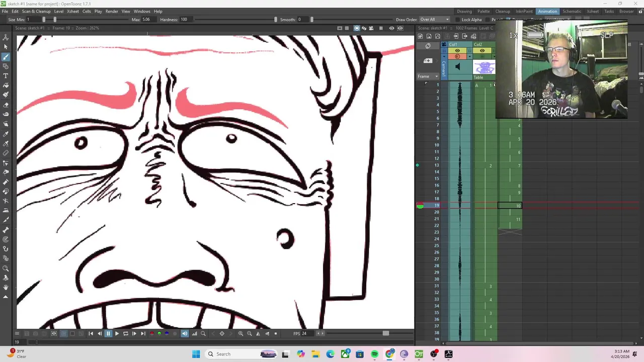Activate the Zoom magnifier tool in toolbar
Image resolution: width=644 pixels, height=362 pixels.
[6, 268]
